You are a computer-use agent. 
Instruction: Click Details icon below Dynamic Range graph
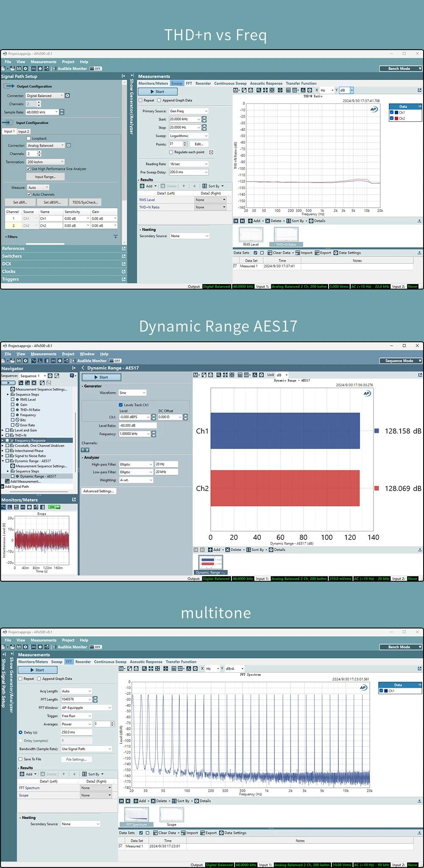click(x=271, y=550)
